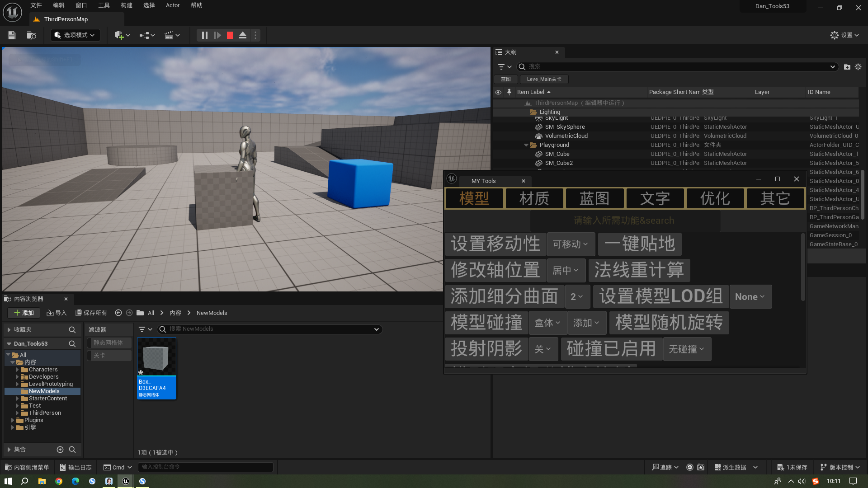Open the 可移动 mobility dropdown
The image size is (868, 488).
[x=571, y=244]
